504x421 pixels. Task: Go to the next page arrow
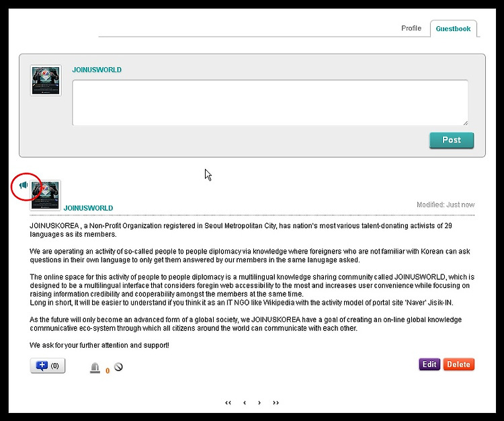tap(259, 403)
